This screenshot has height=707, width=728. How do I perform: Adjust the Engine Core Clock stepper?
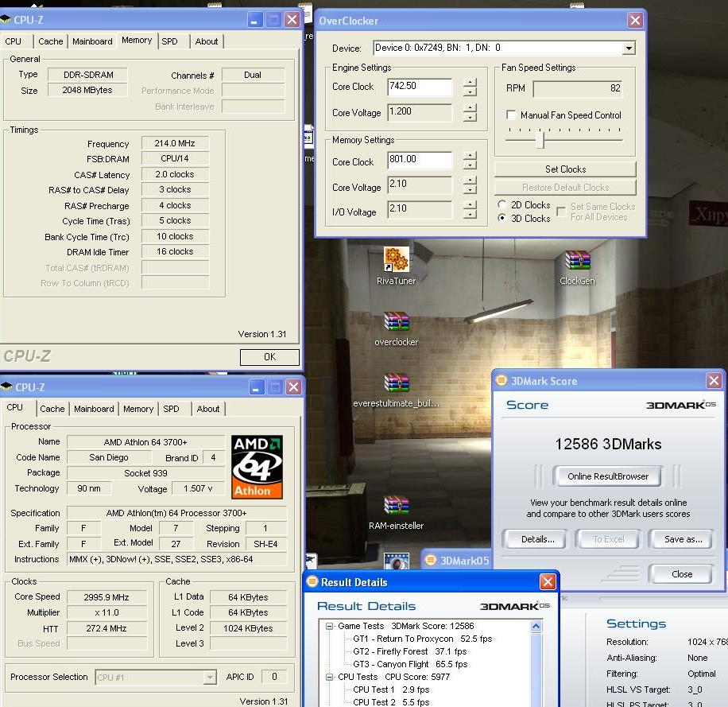point(470,87)
